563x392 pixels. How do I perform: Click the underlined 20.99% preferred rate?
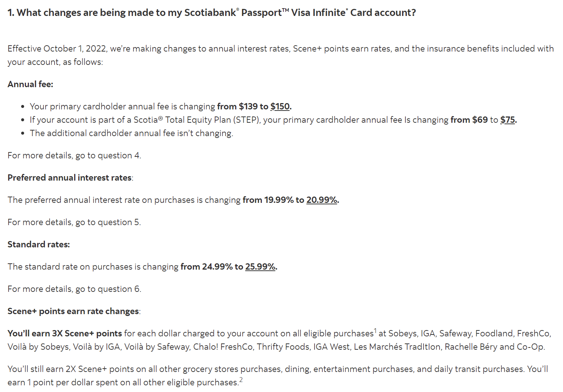tap(322, 200)
